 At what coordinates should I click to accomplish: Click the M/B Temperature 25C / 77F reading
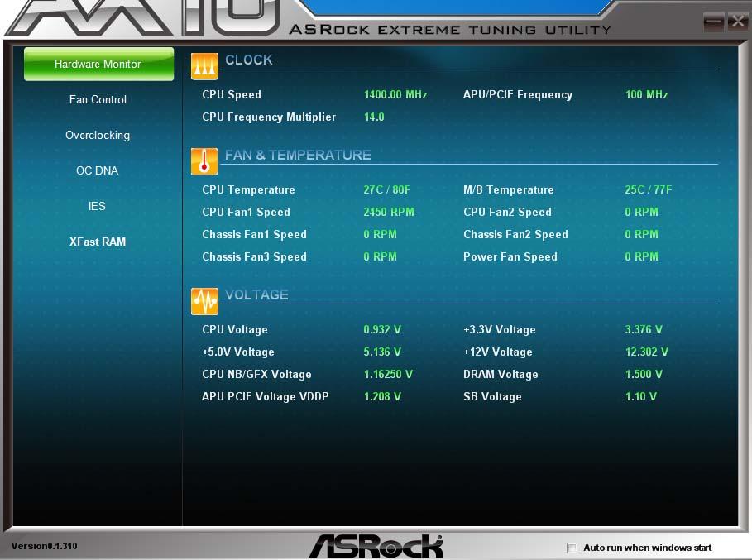tap(649, 189)
